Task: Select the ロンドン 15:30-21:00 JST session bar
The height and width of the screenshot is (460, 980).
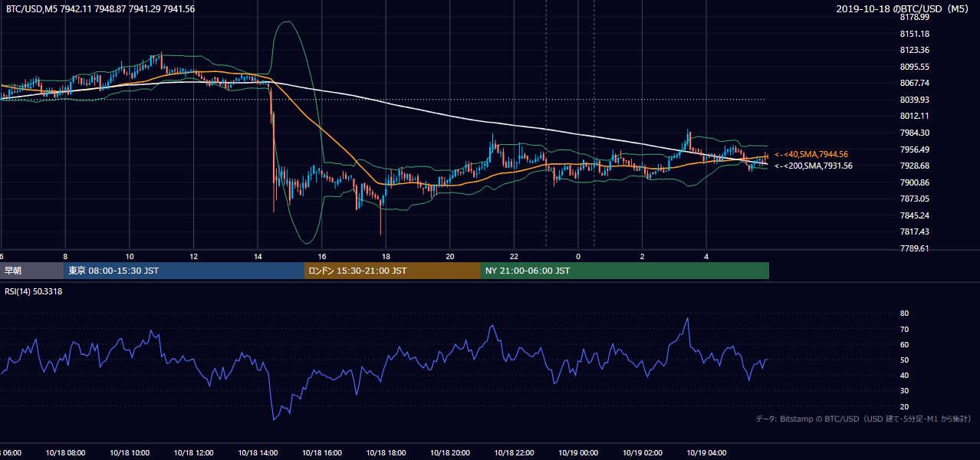Action: click(393, 271)
